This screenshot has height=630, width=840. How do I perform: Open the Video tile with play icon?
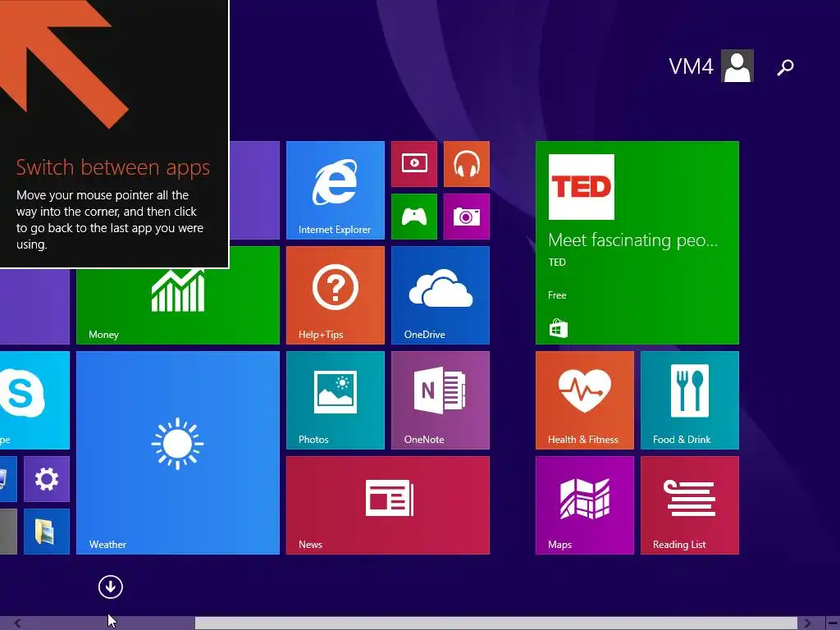(414, 164)
